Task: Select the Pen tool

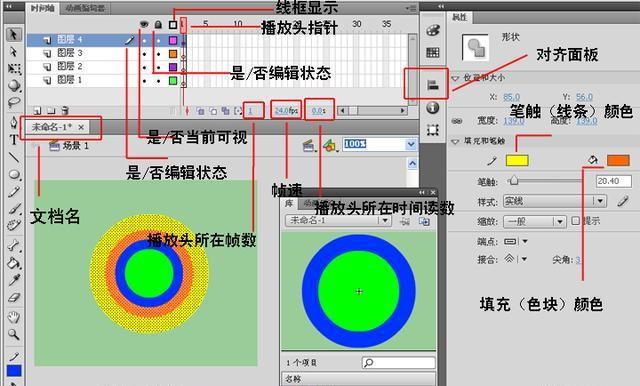Action: [x=14, y=122]
